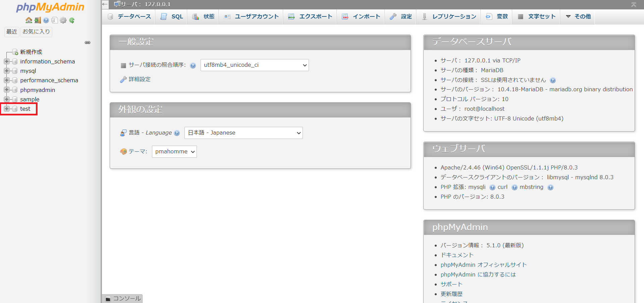Click the database icon beside test
Screen dimensions: 644x303
point(15,109)
